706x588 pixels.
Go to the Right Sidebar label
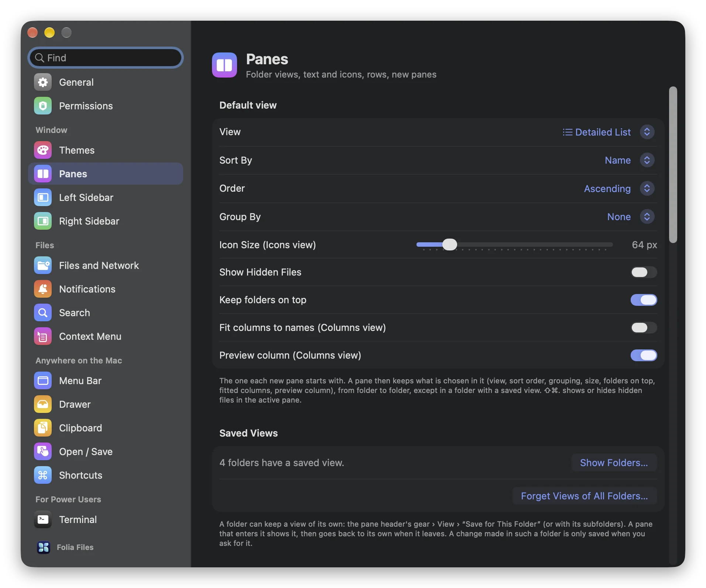point(89,221)
